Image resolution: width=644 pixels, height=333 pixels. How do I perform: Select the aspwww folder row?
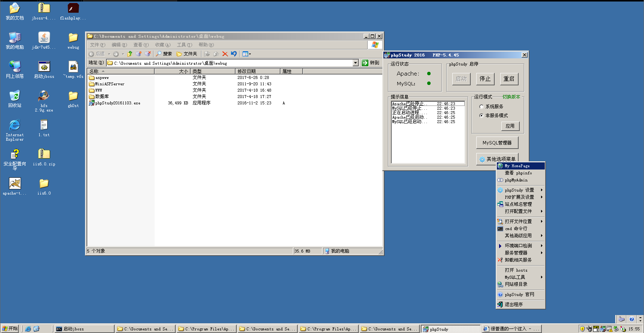coord(99,78)
